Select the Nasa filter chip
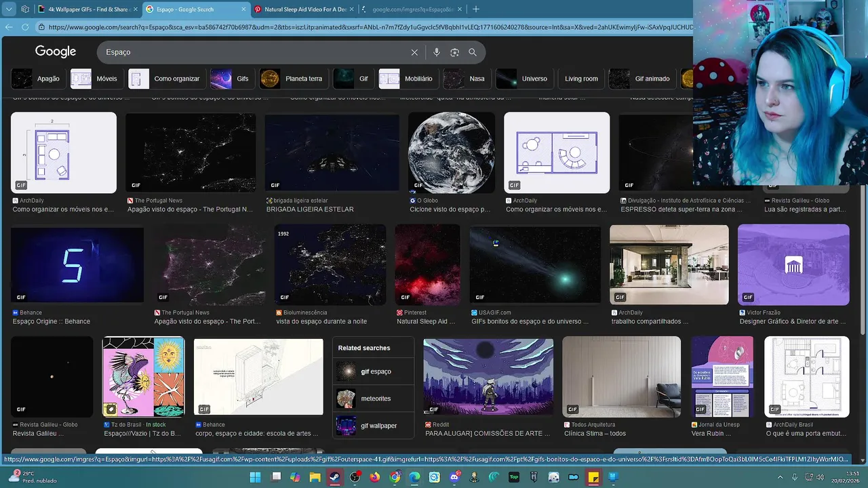 pyautogui.click(x=466, y=79)
